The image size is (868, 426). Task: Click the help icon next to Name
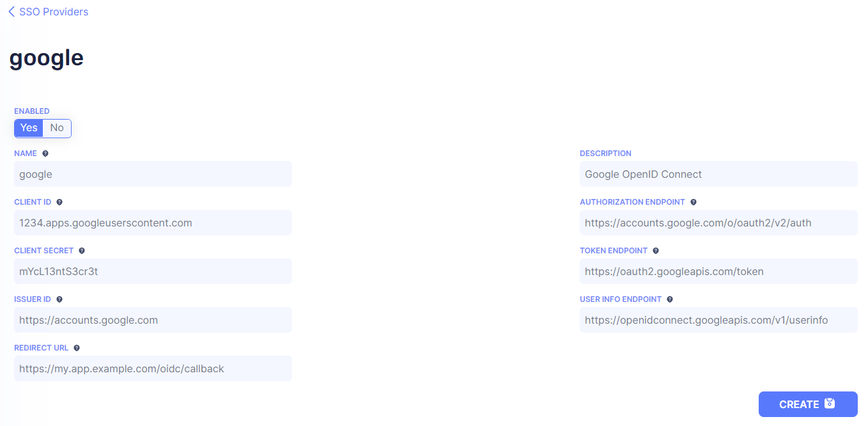(45, 154)
